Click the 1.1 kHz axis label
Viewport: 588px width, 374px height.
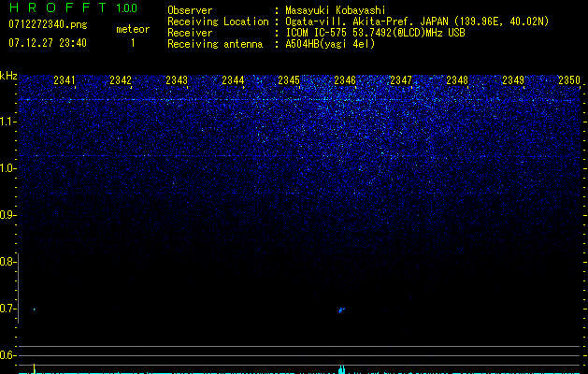tap(7, 122)
